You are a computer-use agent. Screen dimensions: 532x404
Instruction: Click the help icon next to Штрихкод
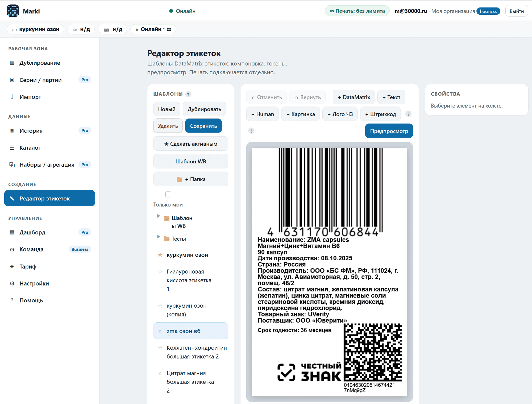[x=408, y=114]
